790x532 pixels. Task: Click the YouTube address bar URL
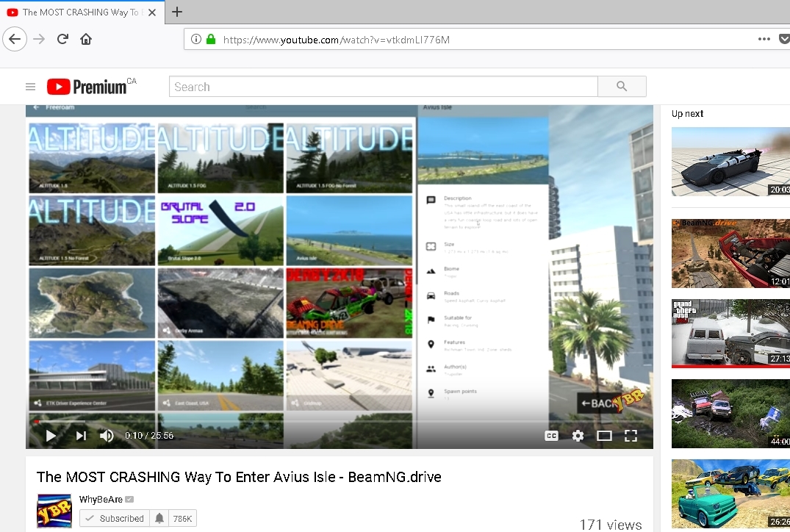click(337, 40)
